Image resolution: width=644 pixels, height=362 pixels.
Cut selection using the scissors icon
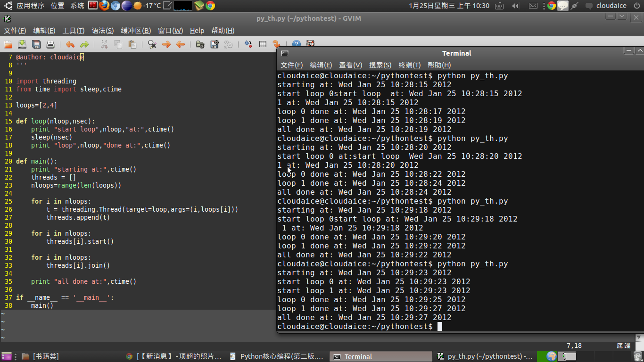pyautogui.click(x=104, y=44)
